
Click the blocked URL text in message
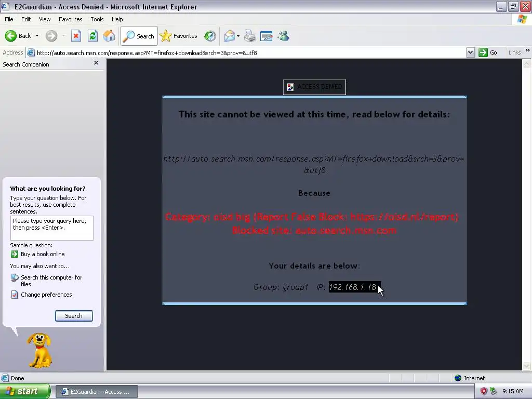click(314, 164)
